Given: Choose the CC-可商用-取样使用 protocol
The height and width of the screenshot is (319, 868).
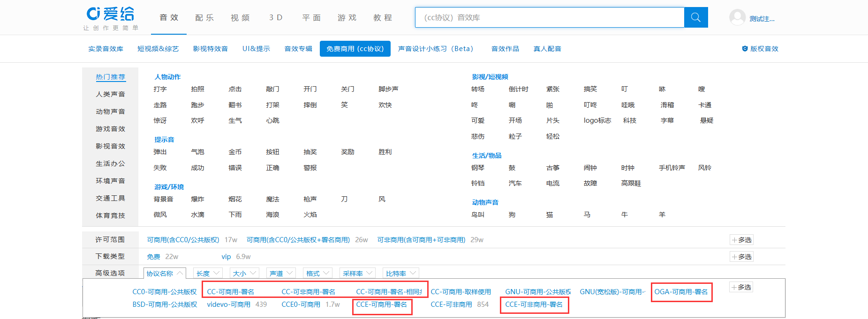Looking at the screenshot, I should [x=461, y=292].
